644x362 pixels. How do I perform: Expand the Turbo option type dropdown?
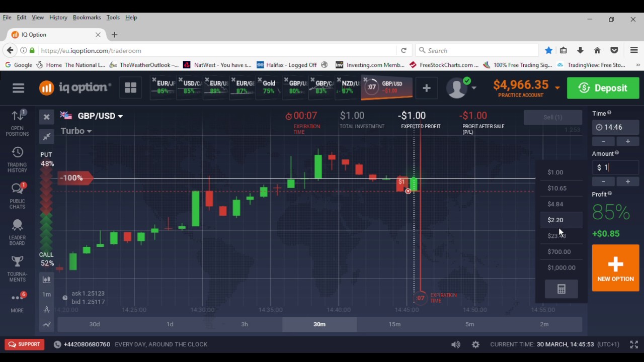pyautogui.click(x=89, y=131)
